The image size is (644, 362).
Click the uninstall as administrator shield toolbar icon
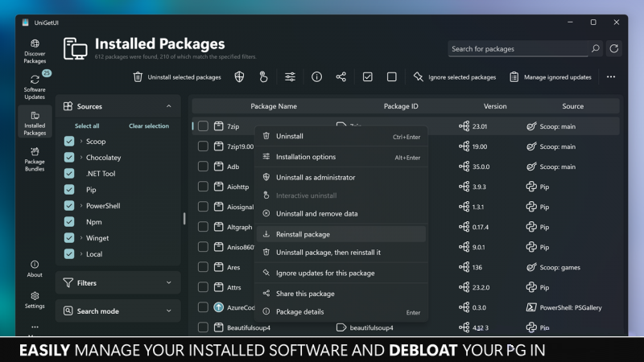pos(239,77)
